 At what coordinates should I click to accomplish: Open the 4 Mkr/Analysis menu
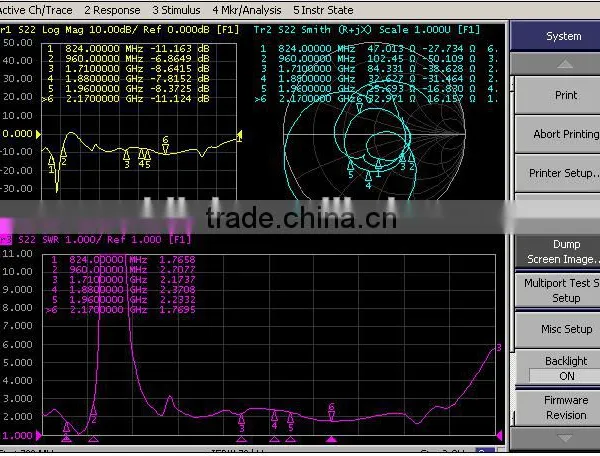247,10
